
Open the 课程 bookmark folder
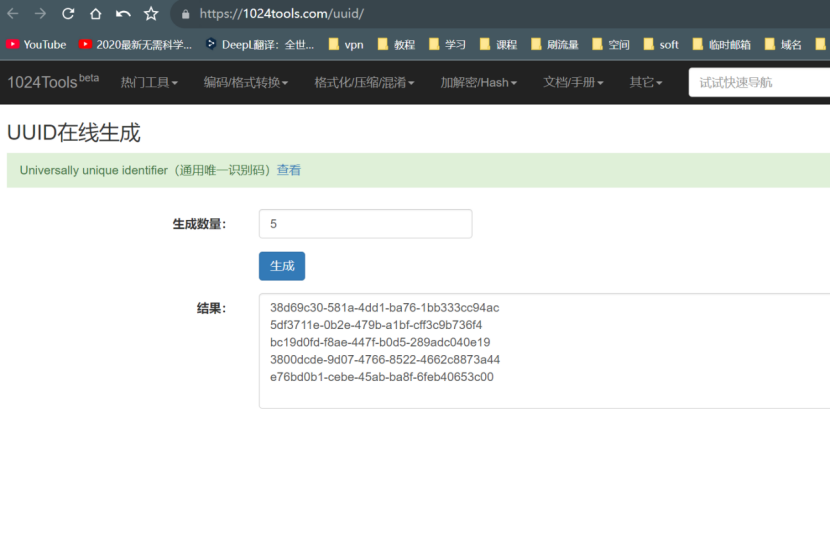coord(498,45)
